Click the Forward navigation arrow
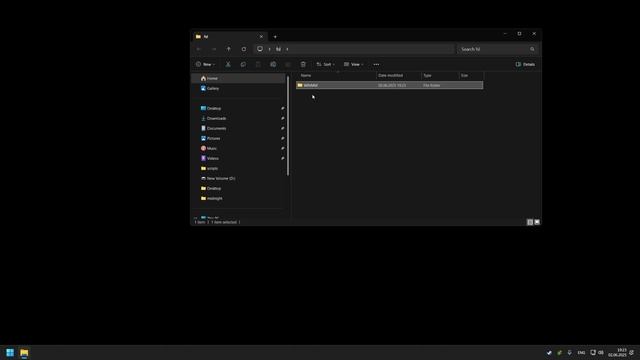 pyautogui.click(x=214, y=49)
